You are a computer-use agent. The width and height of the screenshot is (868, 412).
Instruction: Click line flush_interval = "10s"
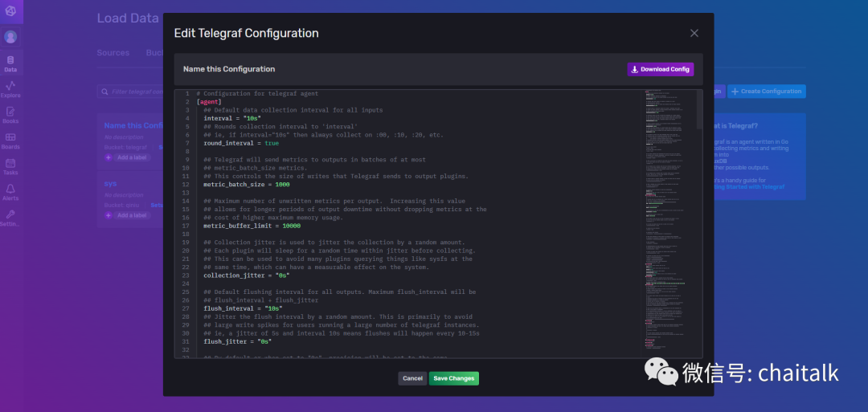243,308
